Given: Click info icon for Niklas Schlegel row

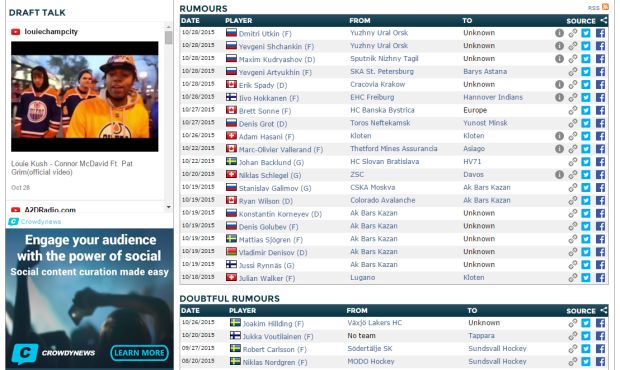Looking at the screenshot, I should (559, 175).
